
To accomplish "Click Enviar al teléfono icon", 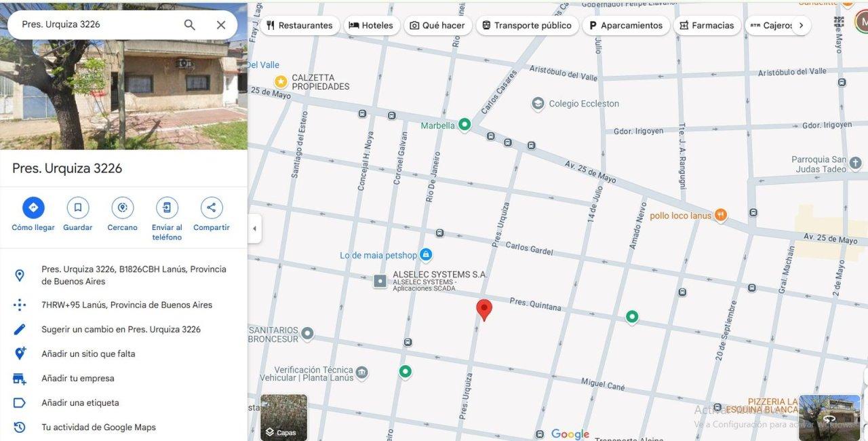I will tap(167, 208).
